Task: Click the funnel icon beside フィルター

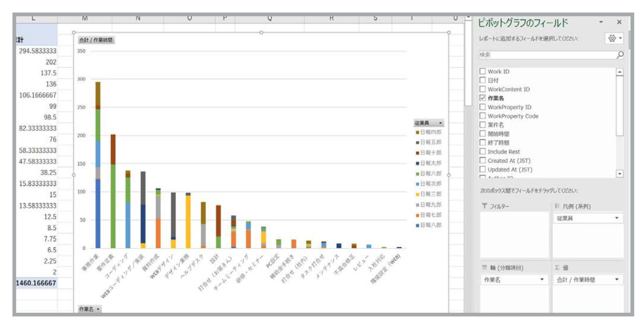Action: click(x=484, y=206)
